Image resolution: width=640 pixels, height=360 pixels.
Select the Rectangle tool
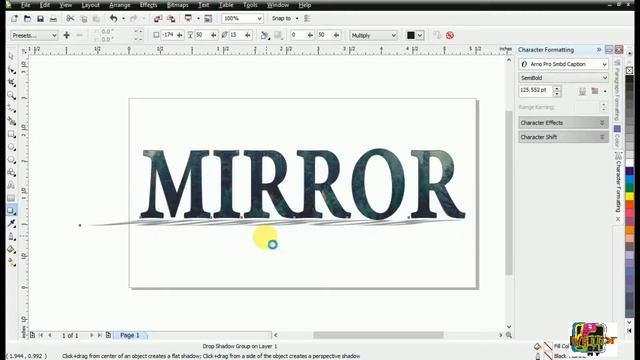pos(11,134)
